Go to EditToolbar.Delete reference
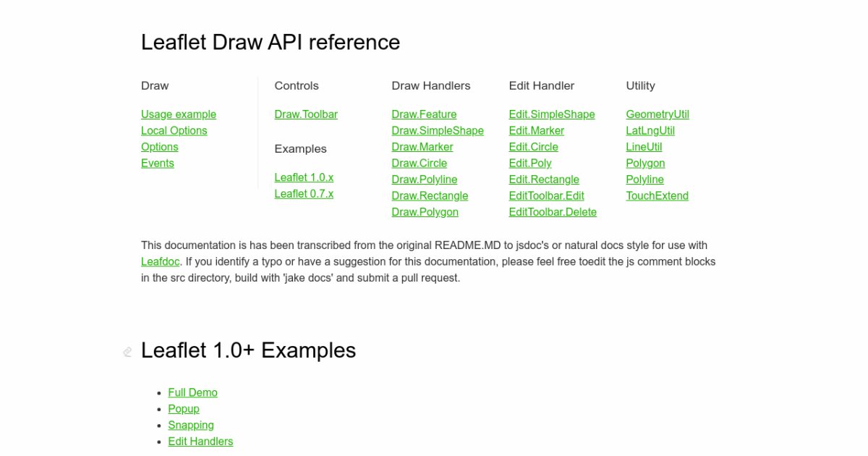This screenshot has width=868, height=456. tap(553, 212)
